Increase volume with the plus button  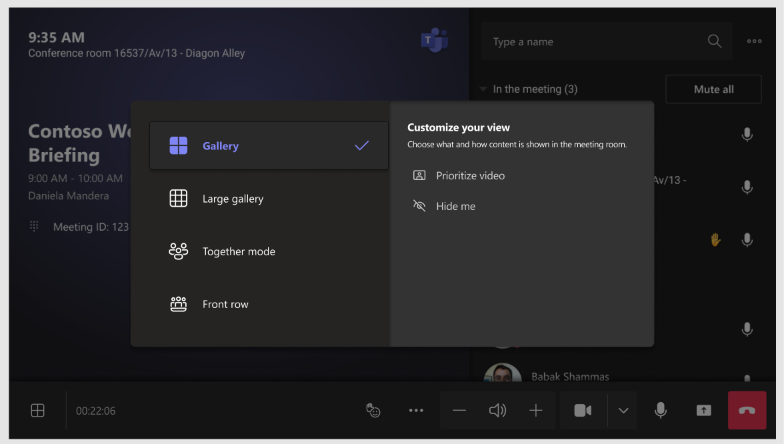tap(536, 410)
